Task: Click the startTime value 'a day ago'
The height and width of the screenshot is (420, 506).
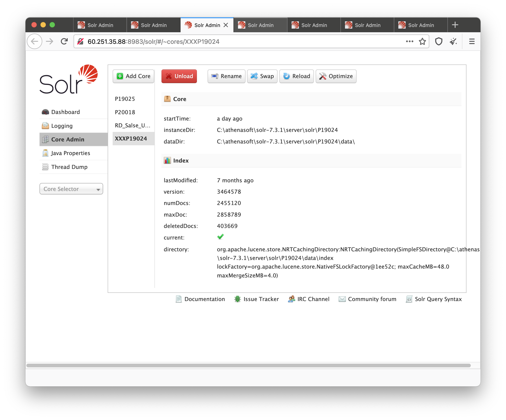Action: (230, 119)
